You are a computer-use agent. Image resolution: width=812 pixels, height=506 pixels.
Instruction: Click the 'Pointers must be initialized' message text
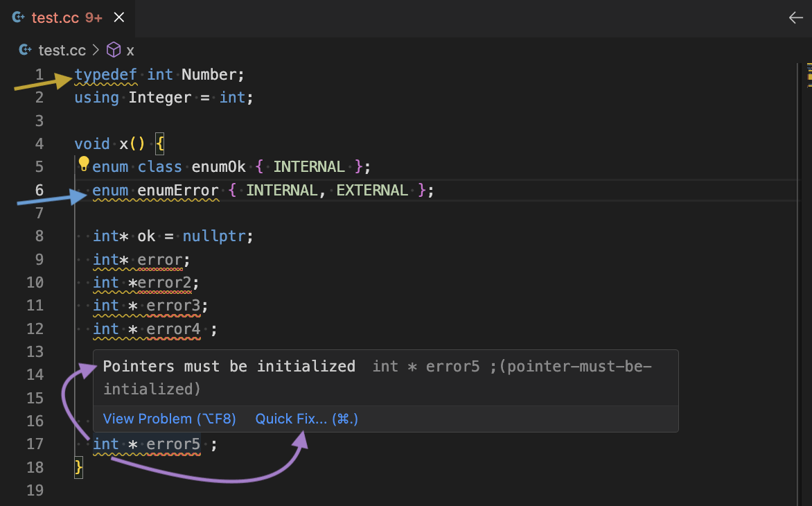pyautogui.click(x=229, y=366)
